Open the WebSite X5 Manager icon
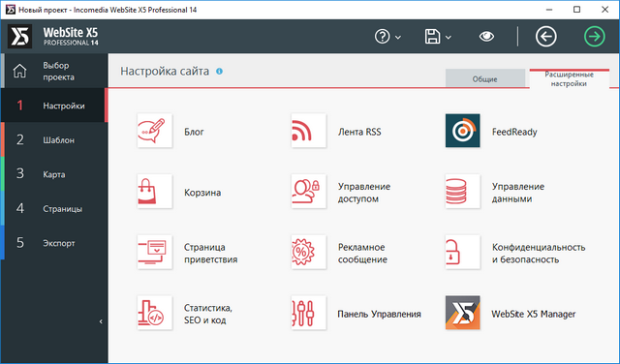 pyautogui.click(x=463, y=313)
